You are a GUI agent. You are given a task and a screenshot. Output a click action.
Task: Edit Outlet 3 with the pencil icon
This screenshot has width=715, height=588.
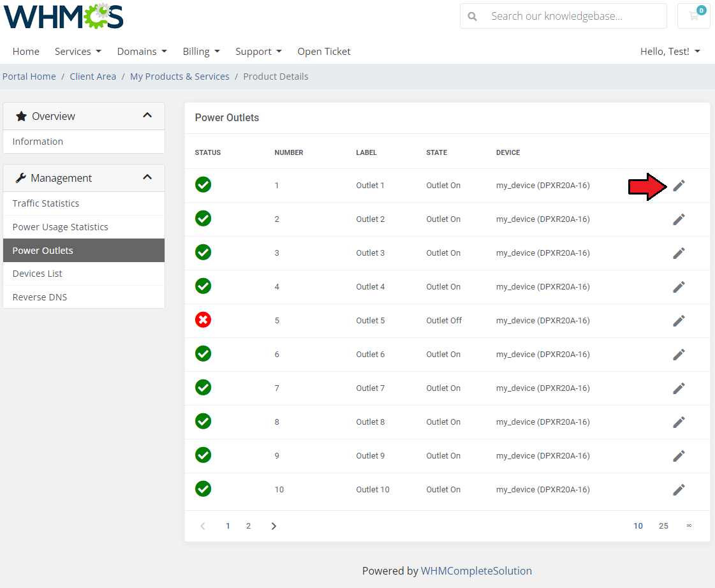point(679,253)
